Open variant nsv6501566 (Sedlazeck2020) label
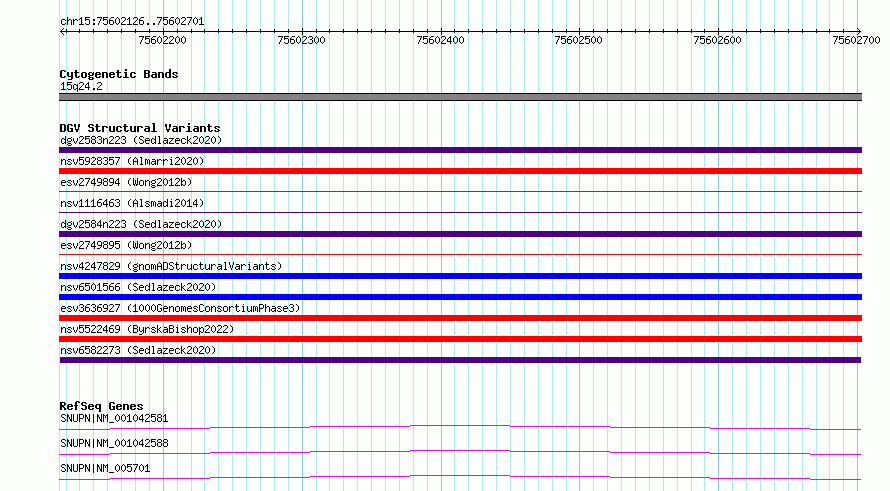 tap(138, 287)
